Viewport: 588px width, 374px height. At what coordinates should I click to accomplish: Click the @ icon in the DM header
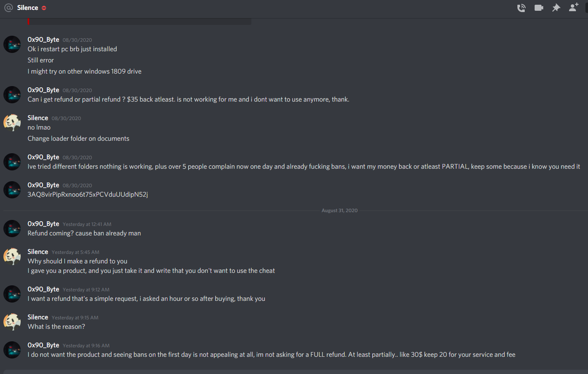point(8,7)
